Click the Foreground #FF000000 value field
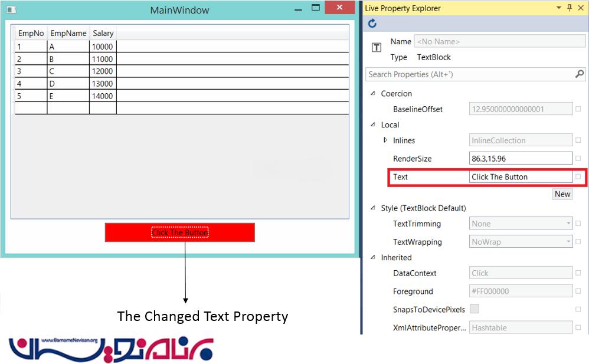 click(x=521, y=291)
